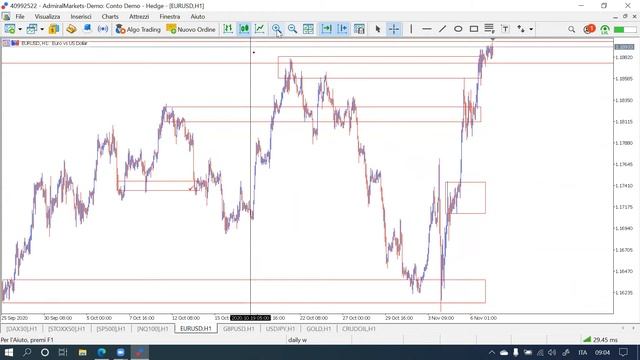Select the ellipse drawing tool

pos(458,29)
